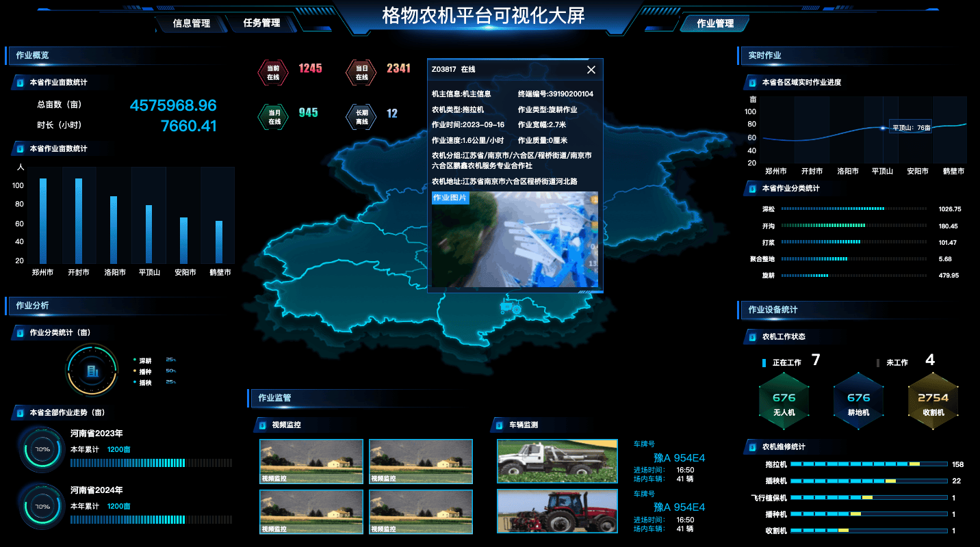Click the 长期离线 hexagon badge

361,117
